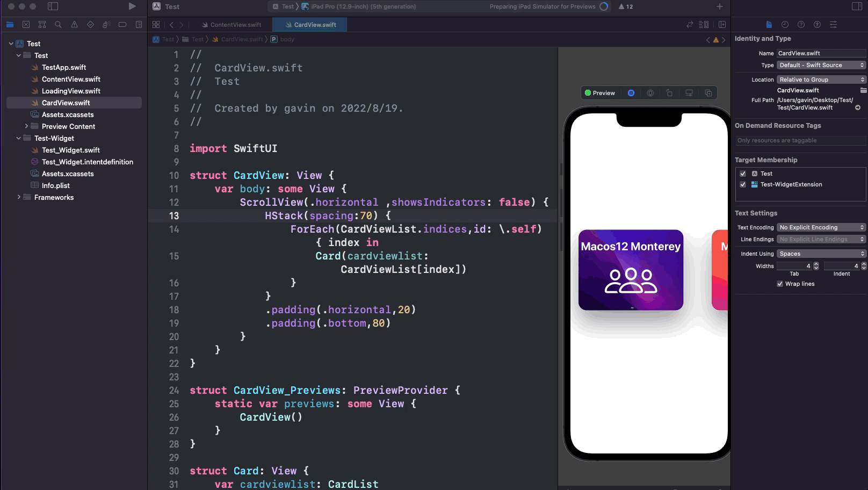Open the Text Encoding dropdown
The image size is (868, 490).
[821, 227]
